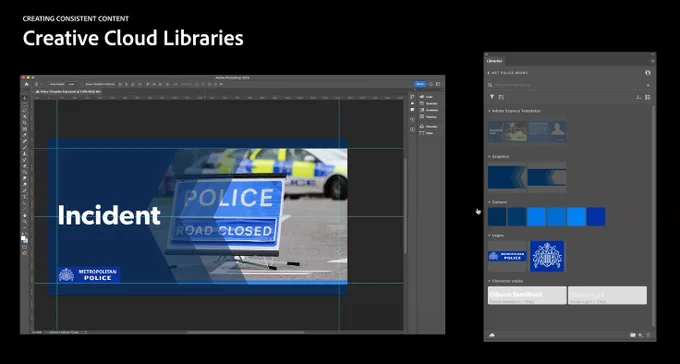Open the search scope dropdown arrow
The height and width of the screenshot is (364, 680).
pos(648,85)
